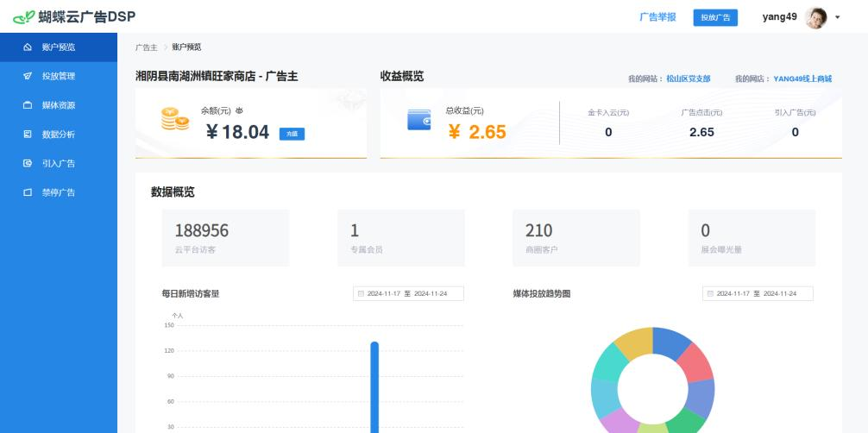This screenshot has width=868, height=433.
Task: Expand the account dropdown arrow next to avatar
Action: [x=838, y=17]
